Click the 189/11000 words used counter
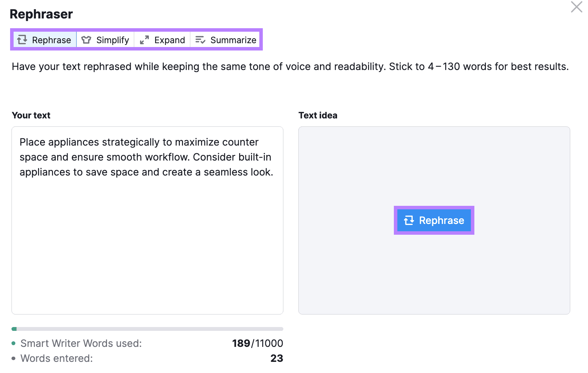Viewport: 588px width, 373px height. 257,343
